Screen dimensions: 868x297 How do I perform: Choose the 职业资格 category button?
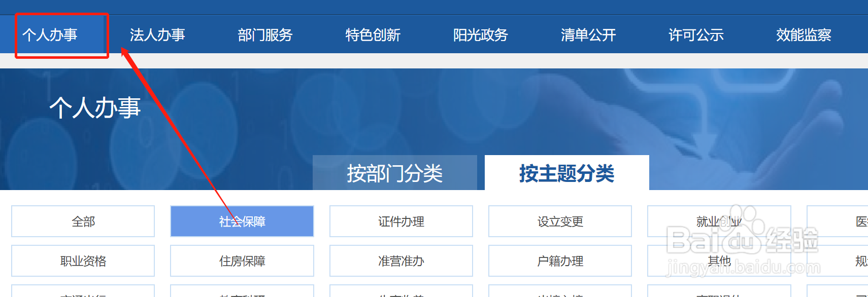pyautogui.click(x=83, y=261)
